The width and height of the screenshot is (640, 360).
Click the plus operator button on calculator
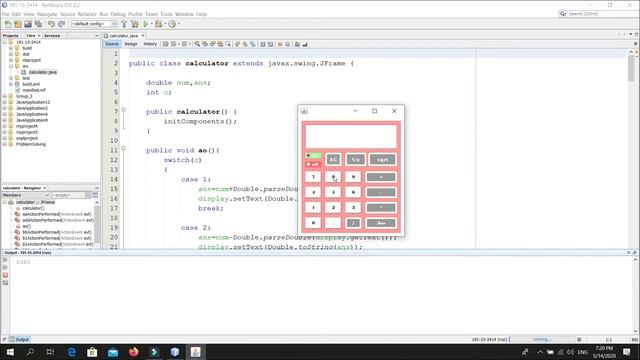pos(381,177)
